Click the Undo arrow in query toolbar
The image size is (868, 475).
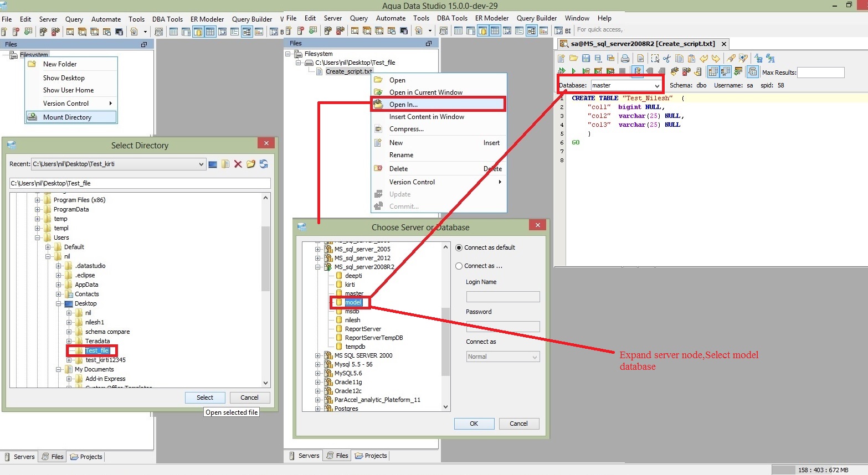(703, 58)
